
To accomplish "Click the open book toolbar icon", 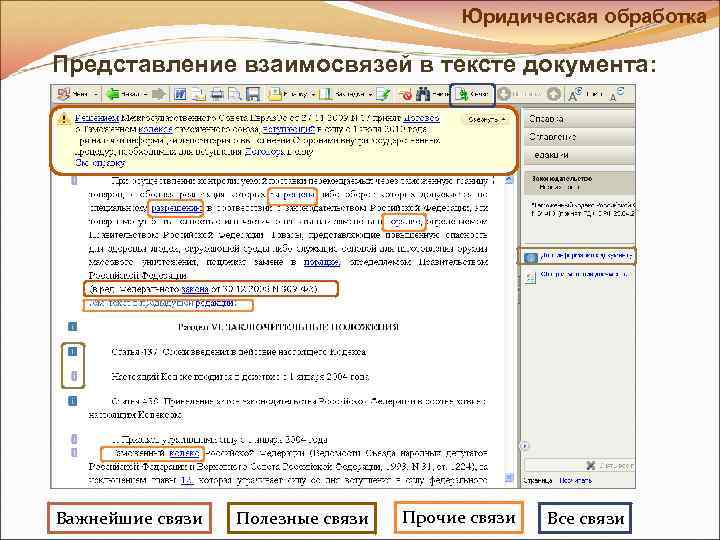I will 326,94.
